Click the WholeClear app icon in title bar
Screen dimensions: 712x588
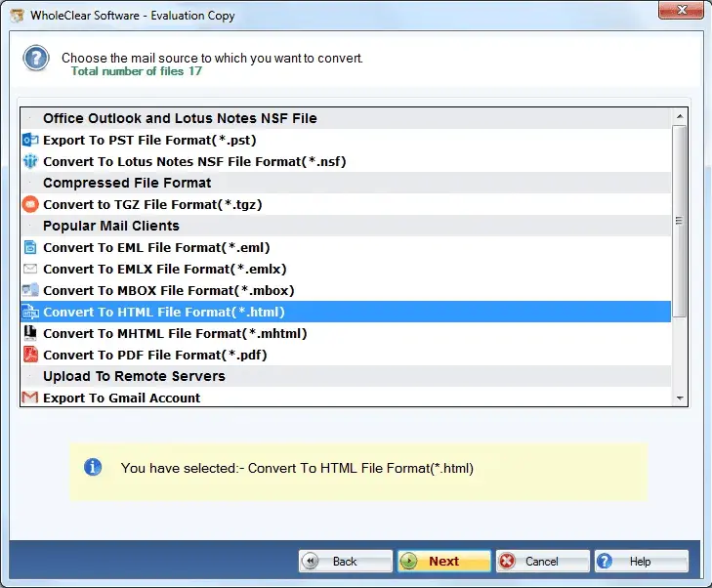coord(18,16)
